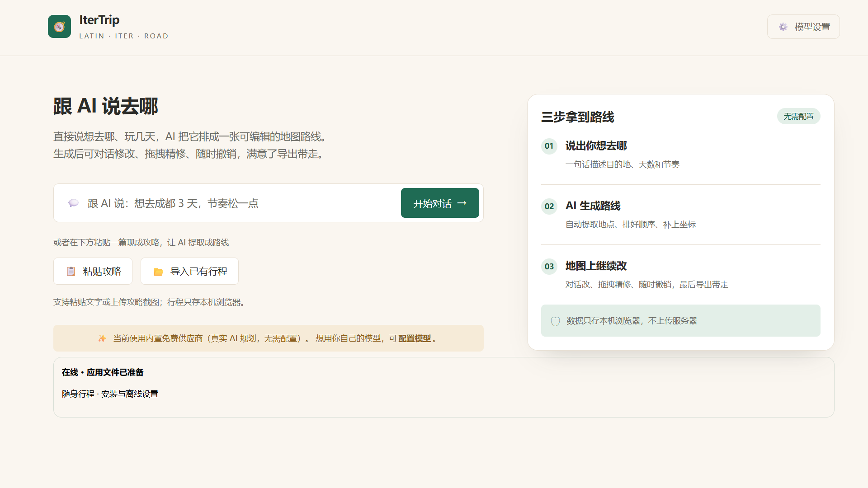Image resolution: width=868 pixels, height=488 pixels.
Task: Click the 地图上继续改 step title
Action: pos(596,266)
